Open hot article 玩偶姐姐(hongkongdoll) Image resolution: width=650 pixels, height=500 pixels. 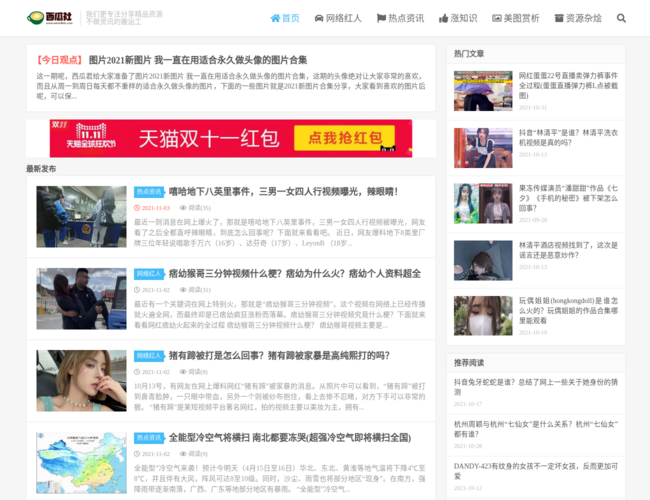[568, 311]
